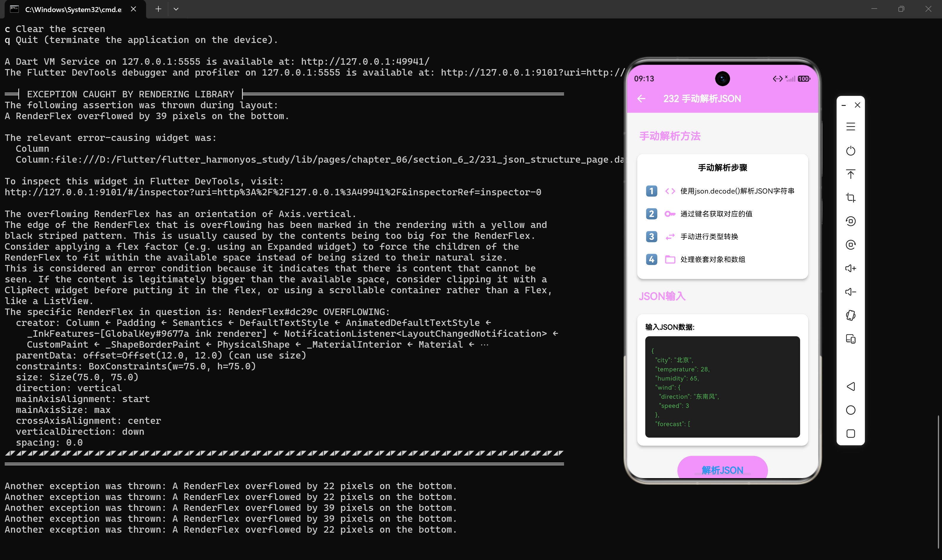Viewport: 942px width, 560px height.
Task: Click the code brackets icon beside json.decode() step
Action: pyautogui.click(x=670, y=191)
